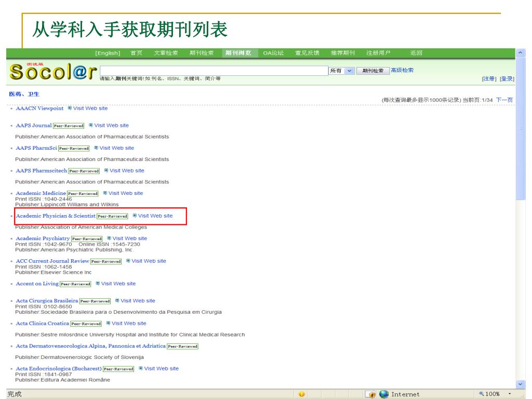Click the [注册] register link
The height and width of the screenshot is (399, 532).
[489, 79]
